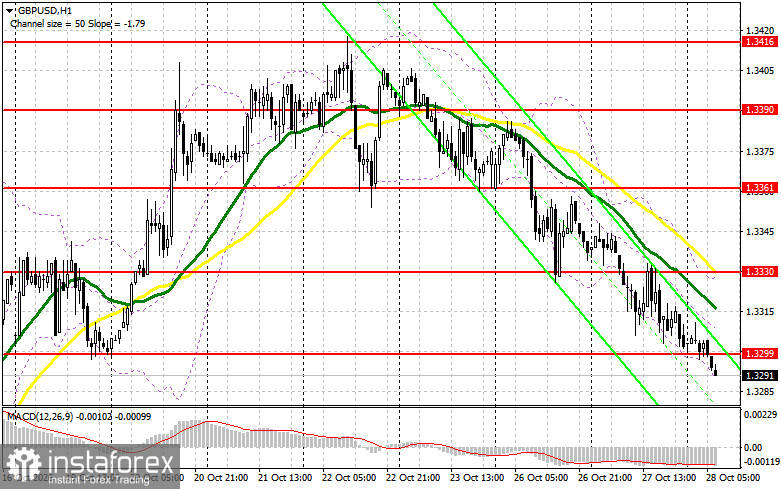The height and width of the screenshot is (489, 781).
Task: Click the '20 Oct 21:00' time axis label
Action: (x=221, y=478)
